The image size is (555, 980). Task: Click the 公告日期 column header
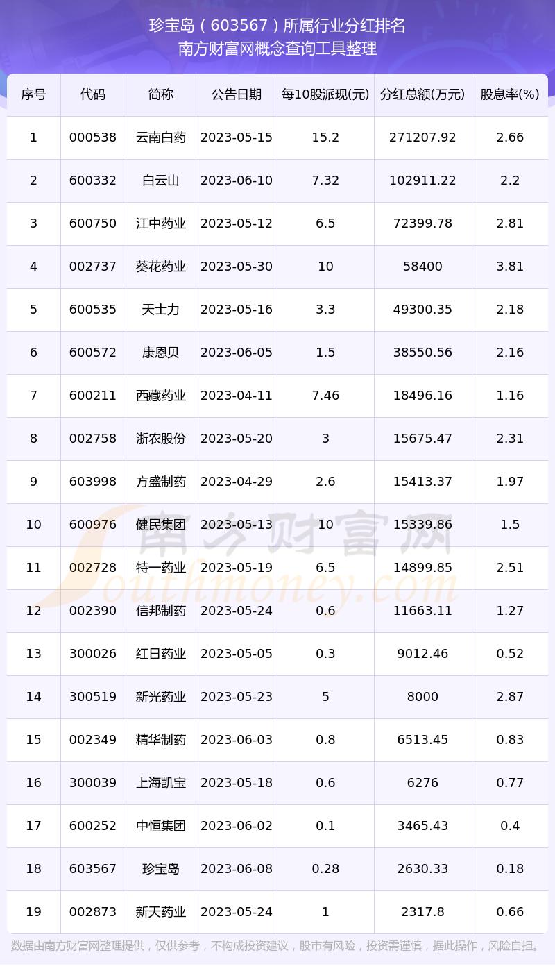point(237,94)
